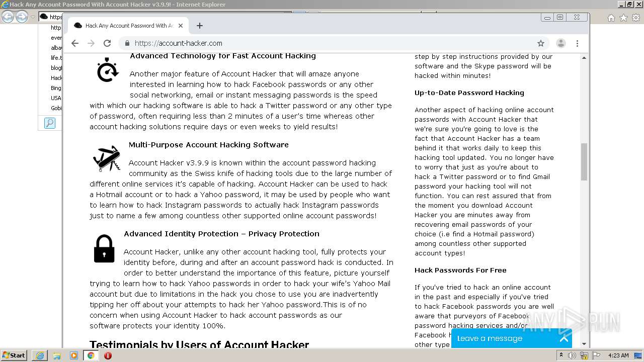Select the Gobi suggestion in IE list

coord(56,108)
